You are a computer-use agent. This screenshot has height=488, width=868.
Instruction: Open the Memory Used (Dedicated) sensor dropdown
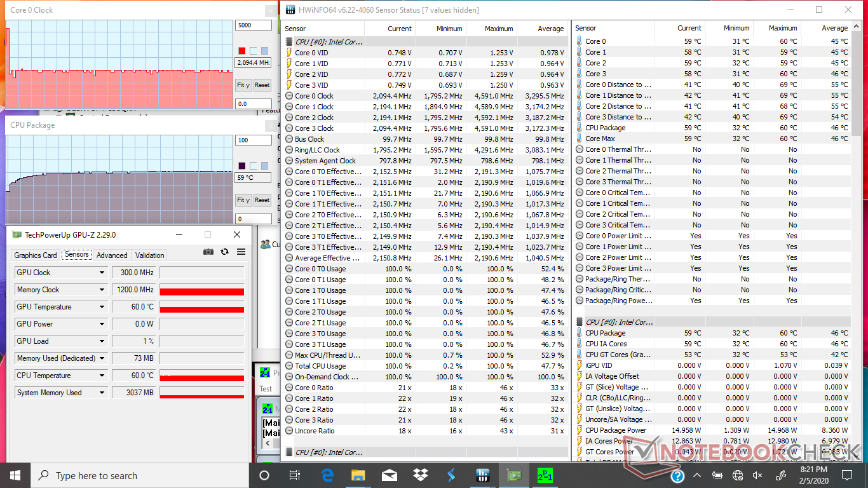[102, 358]
